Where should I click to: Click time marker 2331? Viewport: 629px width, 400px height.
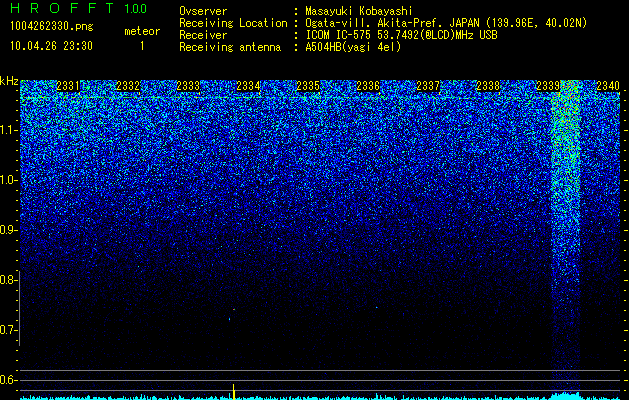[68, 86]
